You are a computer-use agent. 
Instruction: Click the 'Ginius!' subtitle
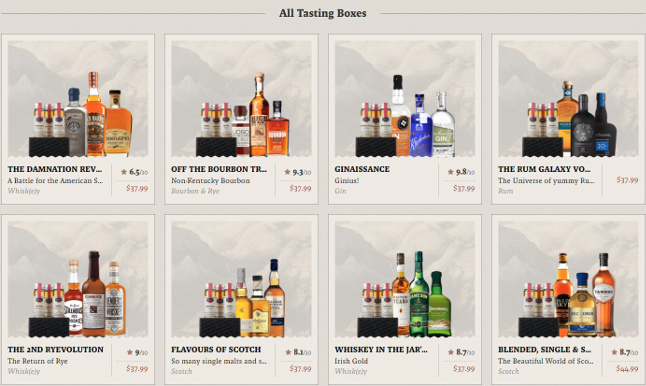click(x=346, y=180)
